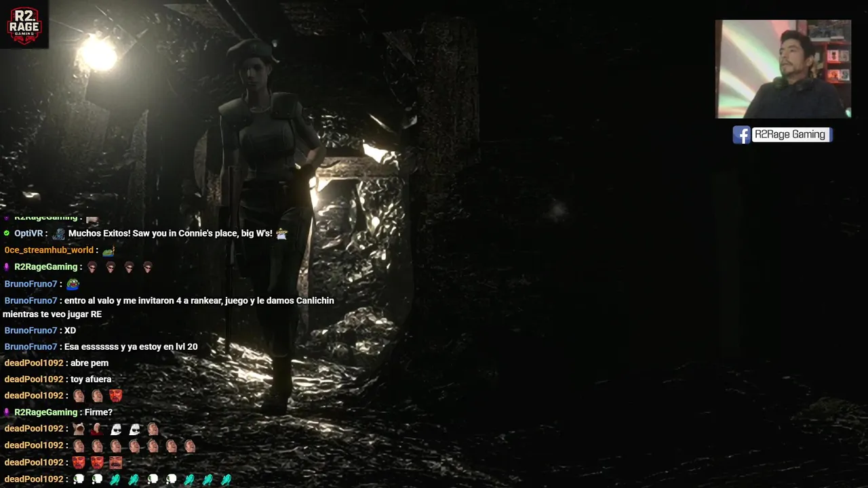Click R2RageGaming username beside the sunglasses emotes
868x488 pixels.
pos(46,267)
